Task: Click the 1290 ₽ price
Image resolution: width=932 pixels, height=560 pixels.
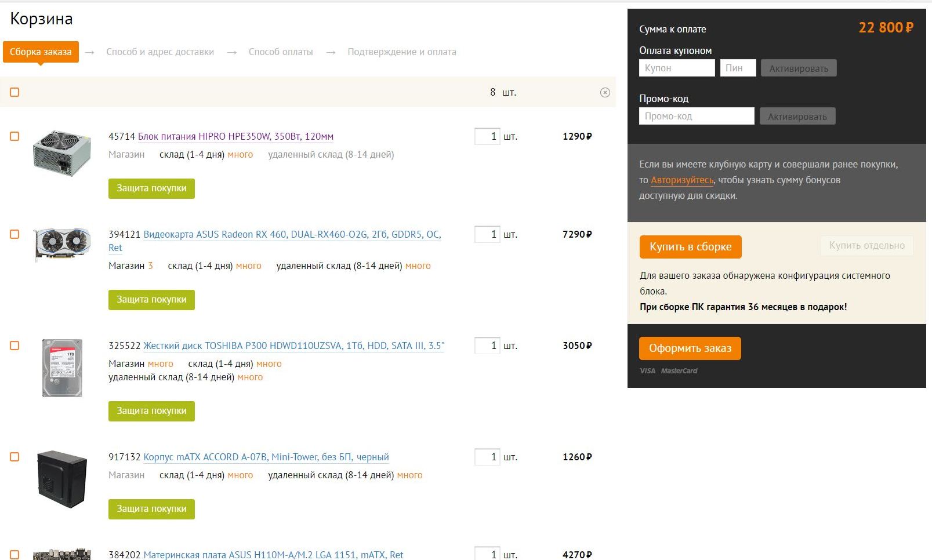Action: click(x=577, y=136)
